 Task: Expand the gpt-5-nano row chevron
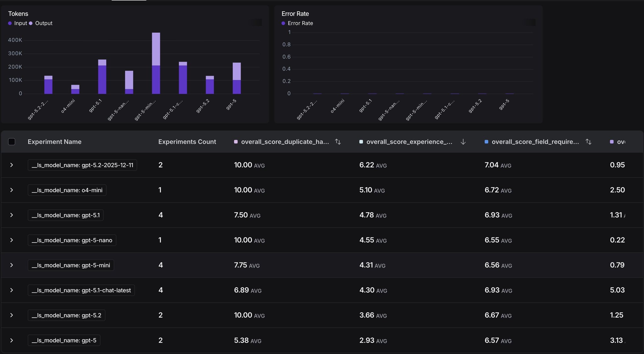point(12,240)
